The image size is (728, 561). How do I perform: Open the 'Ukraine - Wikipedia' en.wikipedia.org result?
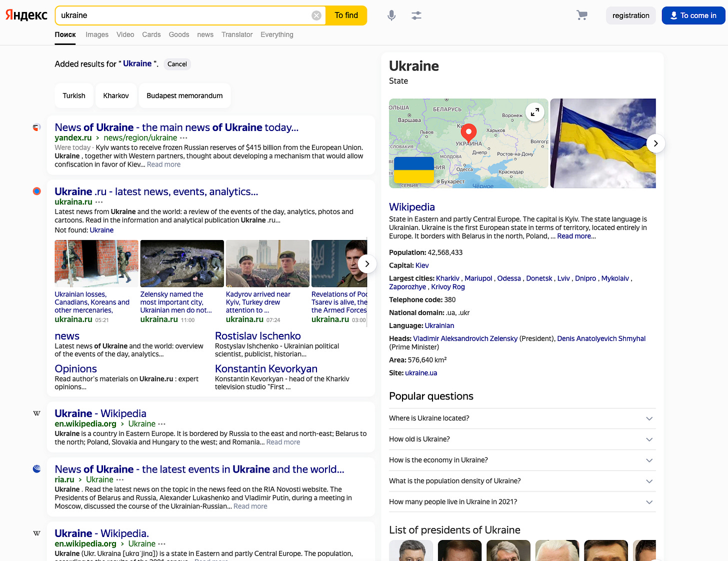[100, 413]
